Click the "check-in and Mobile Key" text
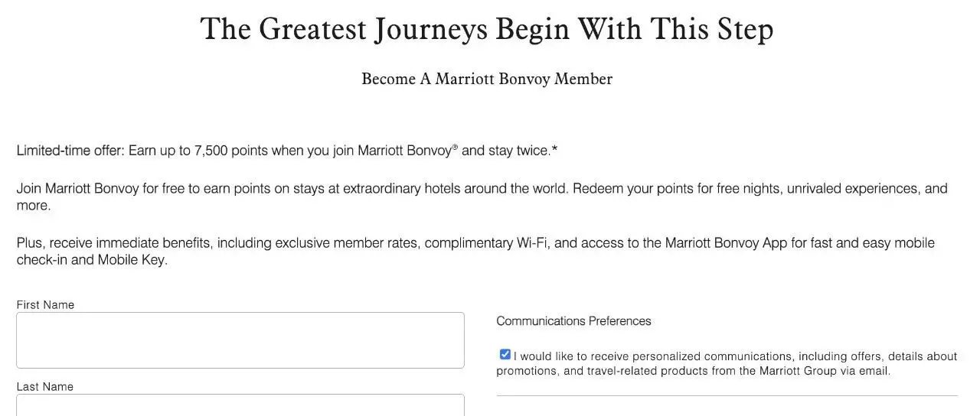The height and width of the screenshot is (416, 980). pos(92,260)
